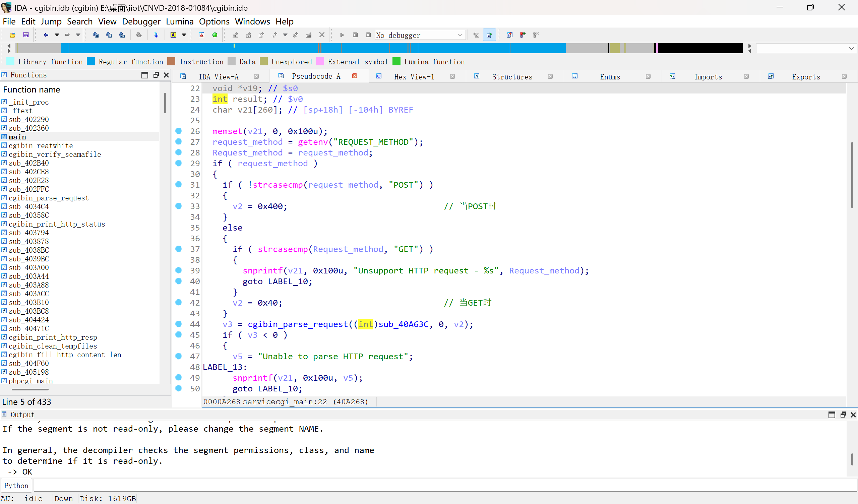Click the Search byte sequence binoculars icon
This screenshot has width=858, height=504.
point(122,35)
